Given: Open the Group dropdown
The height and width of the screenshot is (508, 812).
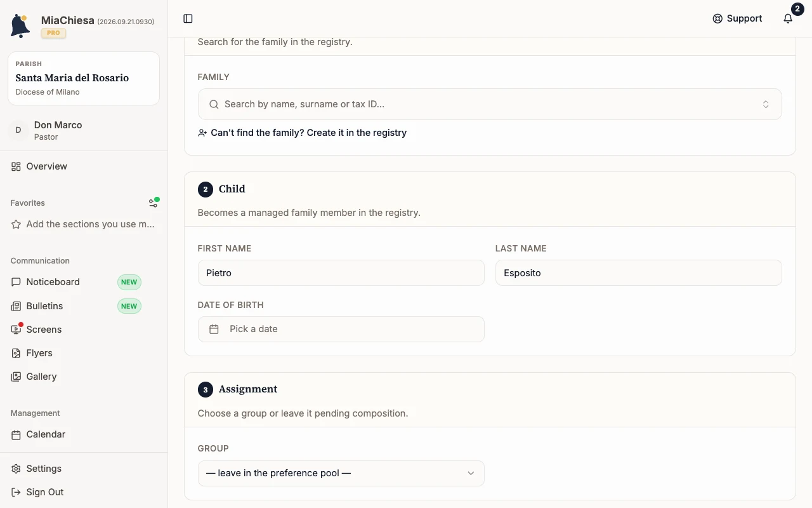Looking at the screenshot, I should point(341,473).
